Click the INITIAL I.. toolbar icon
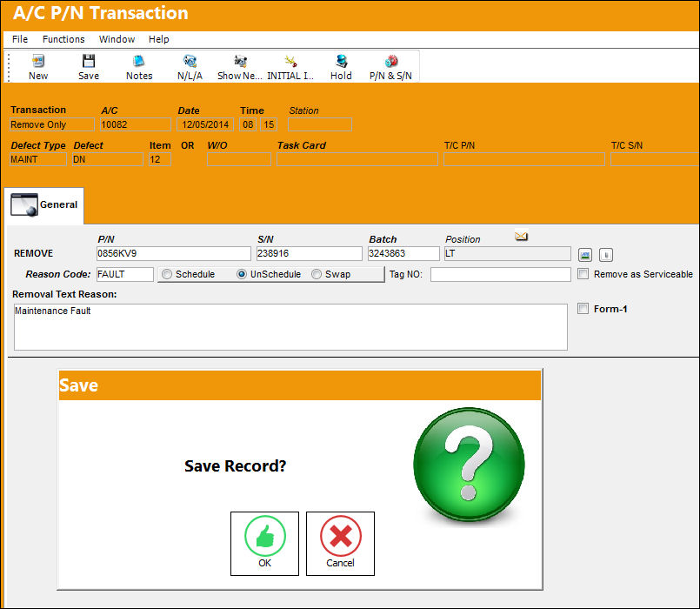700x609 pixels. pyautogui.click(x=290, y=61)
